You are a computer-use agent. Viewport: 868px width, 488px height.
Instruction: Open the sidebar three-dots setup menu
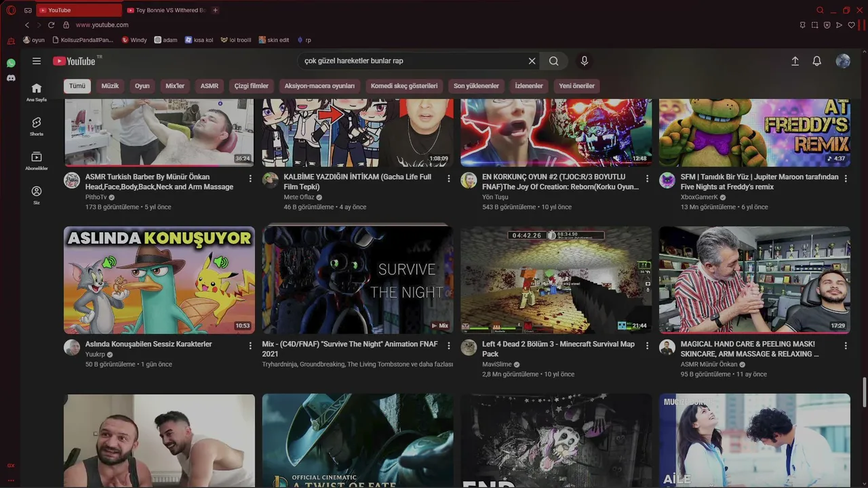tap(11, 480)
